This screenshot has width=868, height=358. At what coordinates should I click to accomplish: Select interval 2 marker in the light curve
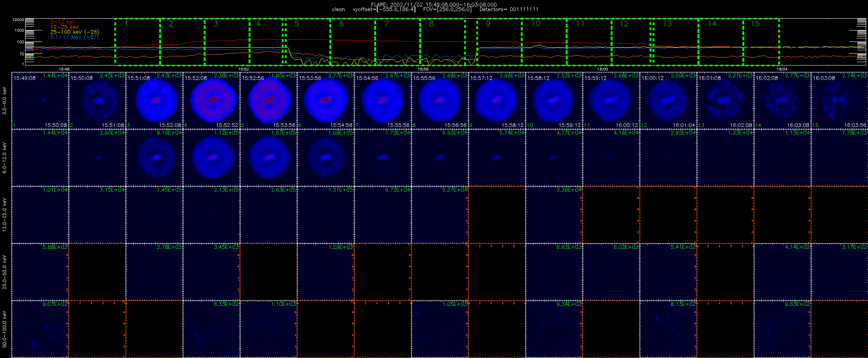pyautogui.click(x=171, y=24)
